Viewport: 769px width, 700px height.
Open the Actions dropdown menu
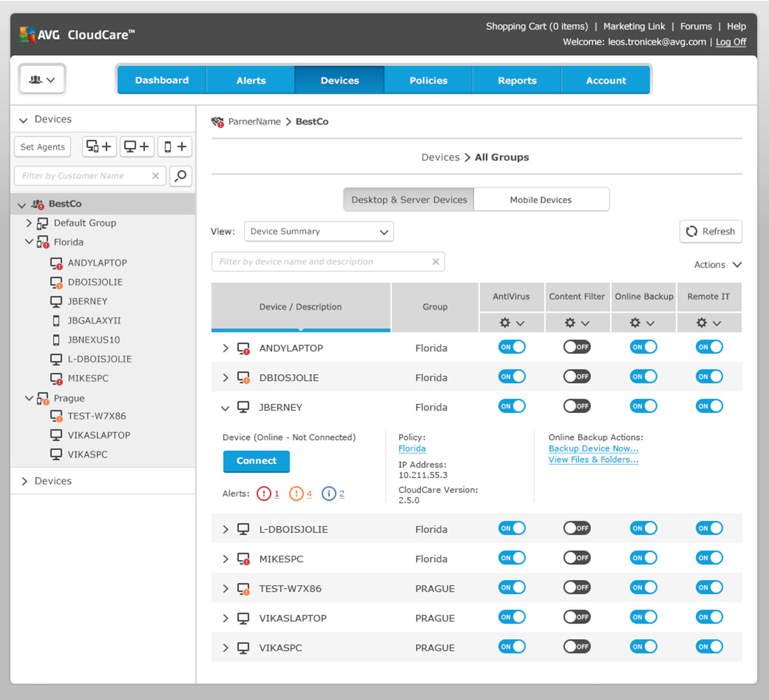click(718, 265)
